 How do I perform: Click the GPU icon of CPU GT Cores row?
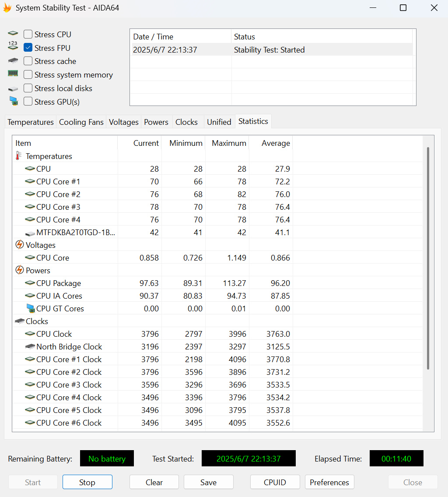(x=31, y=308)
